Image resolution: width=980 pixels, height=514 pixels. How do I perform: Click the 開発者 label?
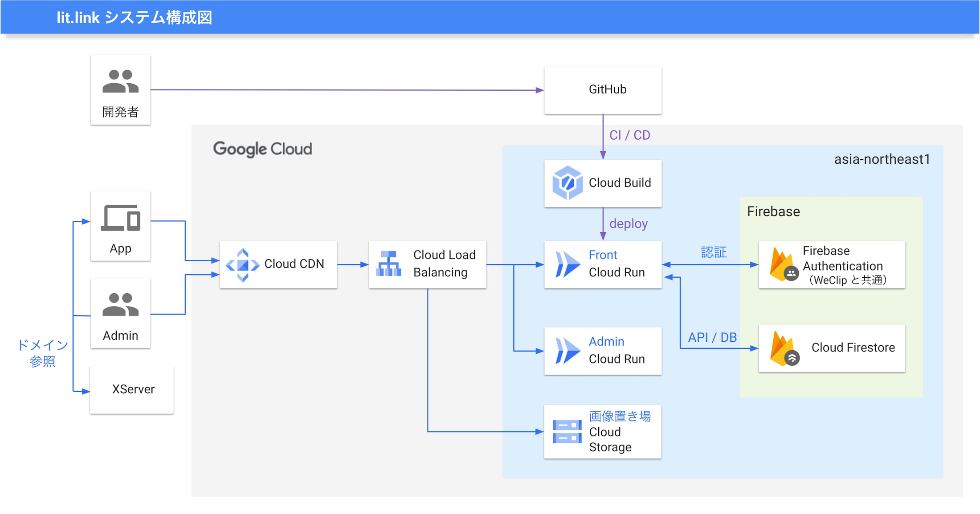(120, 112)
